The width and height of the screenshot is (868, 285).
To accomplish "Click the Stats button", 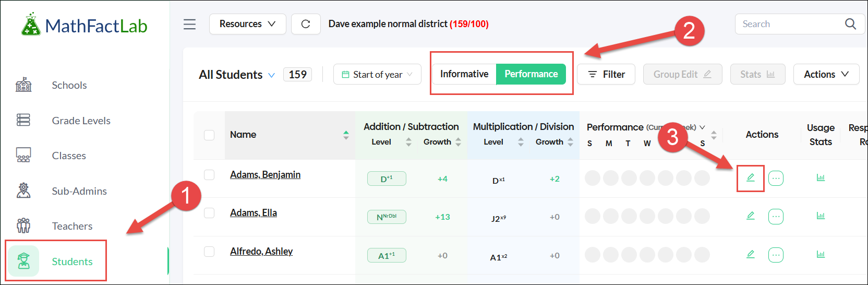I will tap(757, 75).
